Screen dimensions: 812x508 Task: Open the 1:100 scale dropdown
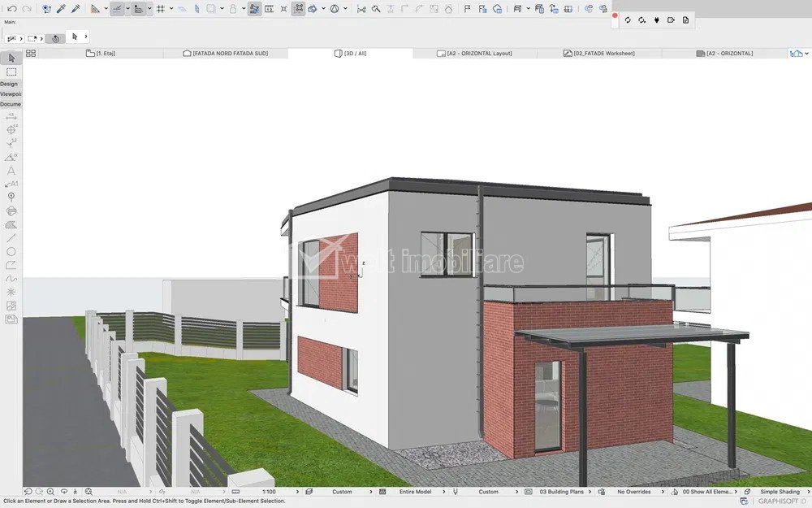point(273,492)
